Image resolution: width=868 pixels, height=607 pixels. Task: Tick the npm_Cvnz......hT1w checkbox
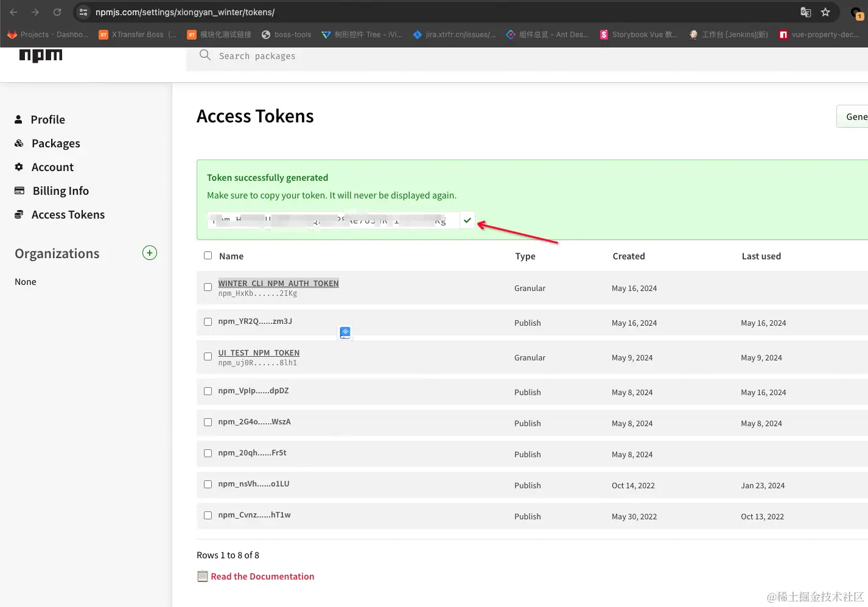[x=208, y=515]
